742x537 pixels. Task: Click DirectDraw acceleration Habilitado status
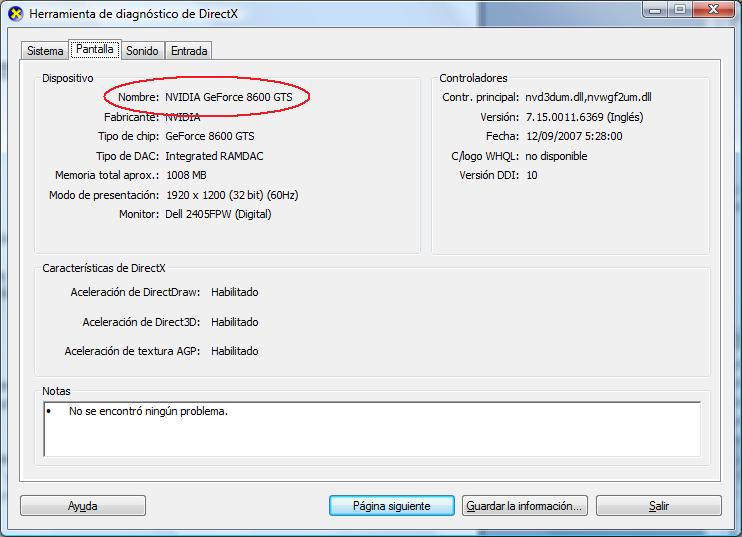(x=235, y=292)
